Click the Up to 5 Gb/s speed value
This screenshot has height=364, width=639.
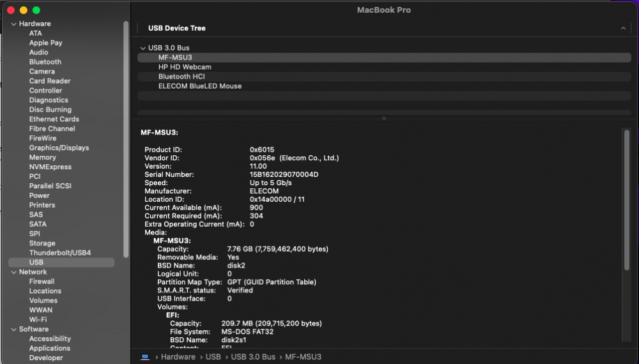[270, 183]
